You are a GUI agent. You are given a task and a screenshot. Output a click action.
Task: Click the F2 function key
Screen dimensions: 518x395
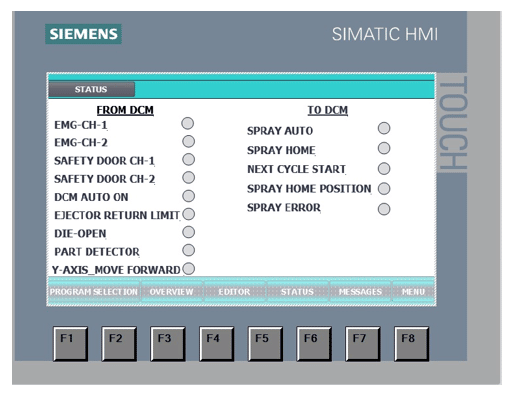click(x=119, y=344)
